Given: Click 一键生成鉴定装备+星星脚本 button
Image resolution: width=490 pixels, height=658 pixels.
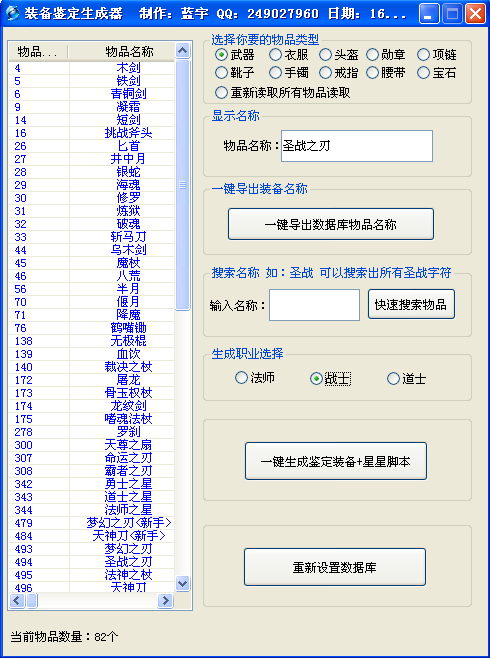Looking at the screenshot, I should coord(336,461).
